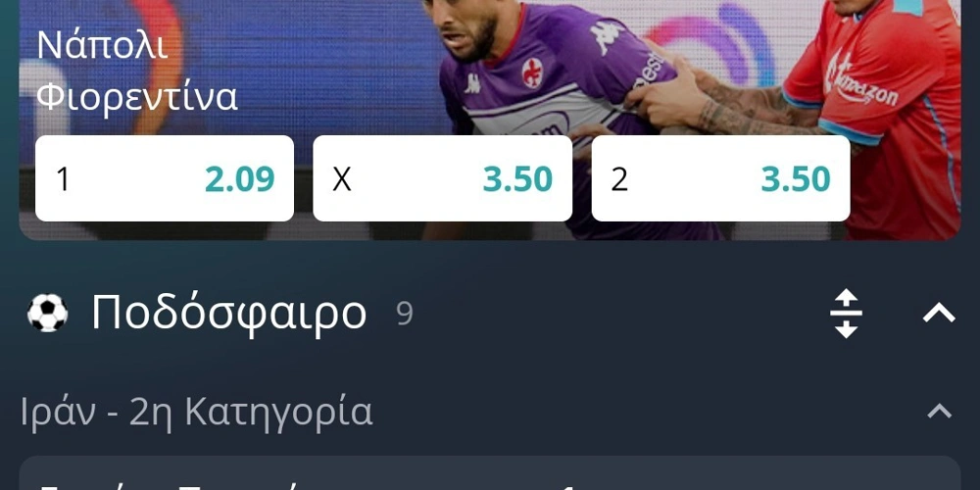Tap the Ιράν - 2η Κατηγορία league label

coord(196,412)
